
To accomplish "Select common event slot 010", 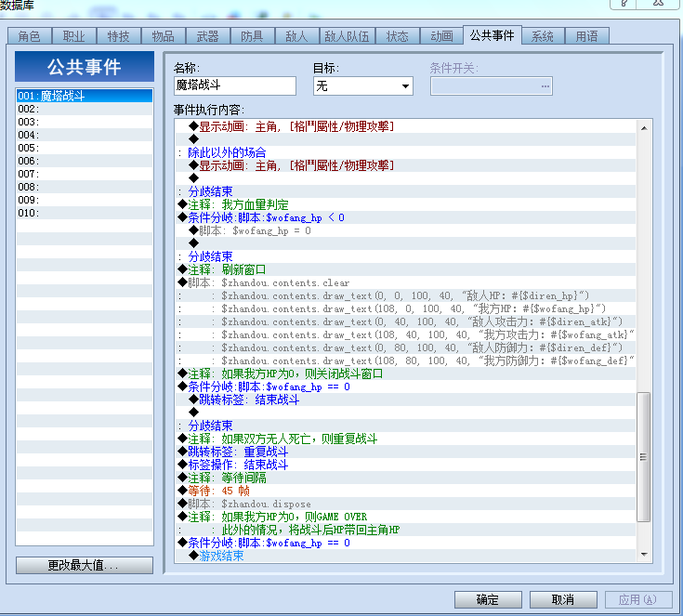I will coord(85,213).
